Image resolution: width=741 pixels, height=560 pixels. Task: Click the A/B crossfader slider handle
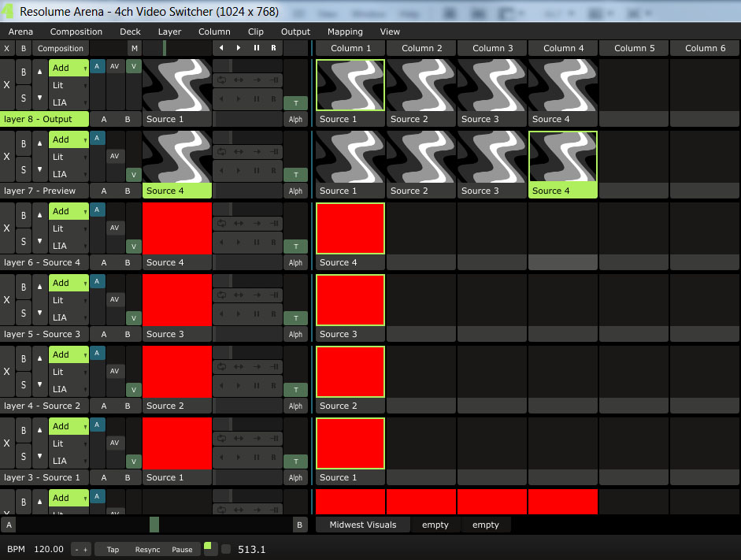[154, 525]
